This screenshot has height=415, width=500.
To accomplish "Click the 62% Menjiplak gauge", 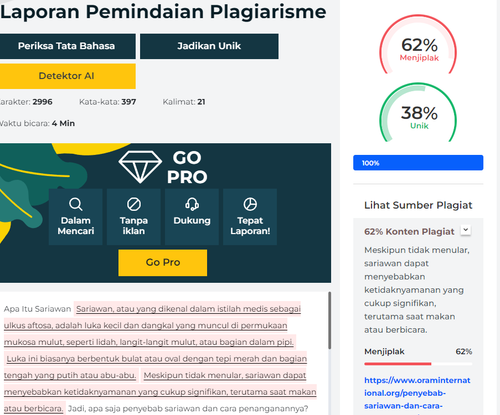I will pos(419,45).
